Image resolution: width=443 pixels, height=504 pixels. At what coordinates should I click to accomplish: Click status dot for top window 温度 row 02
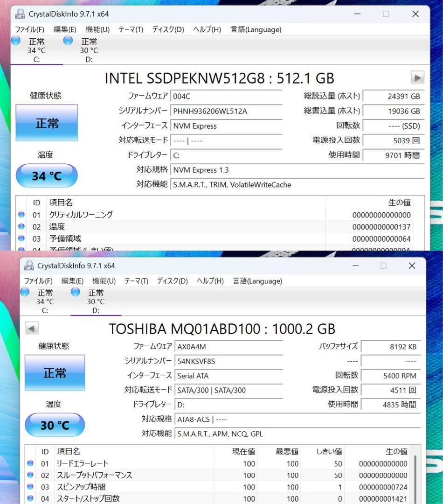click(21, 226)
